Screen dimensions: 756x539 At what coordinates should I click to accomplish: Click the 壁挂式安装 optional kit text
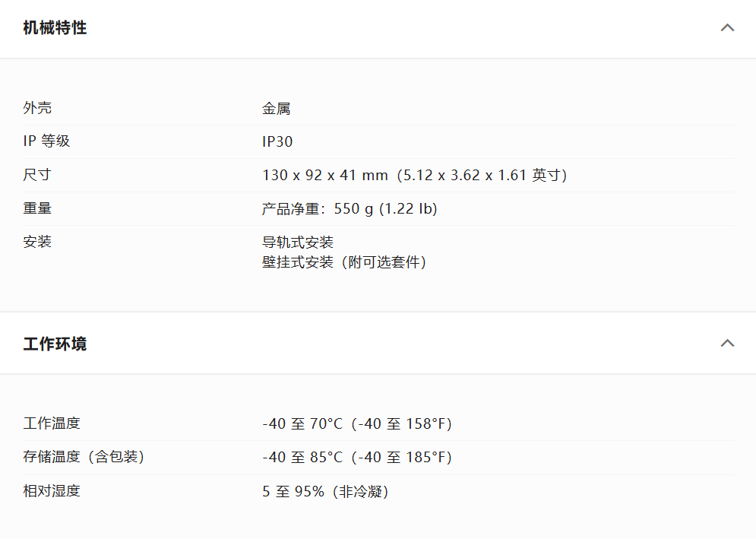coord(344,262)
